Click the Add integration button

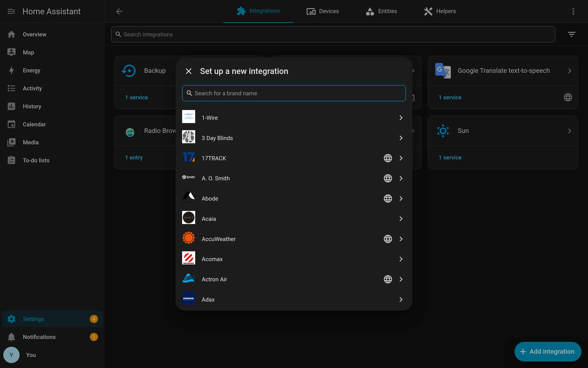(548, 352)
